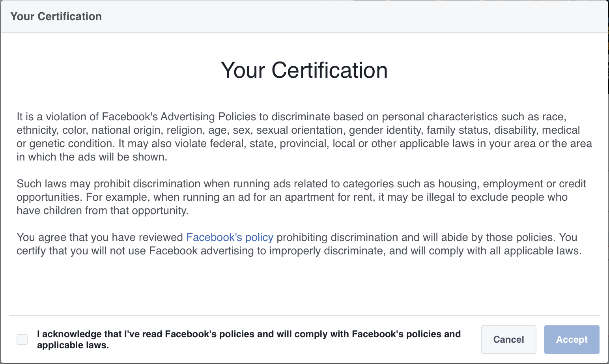Open the Facebook's policy hyperlink
This screenshot has height=364, width=609.
tap(230, 237)
